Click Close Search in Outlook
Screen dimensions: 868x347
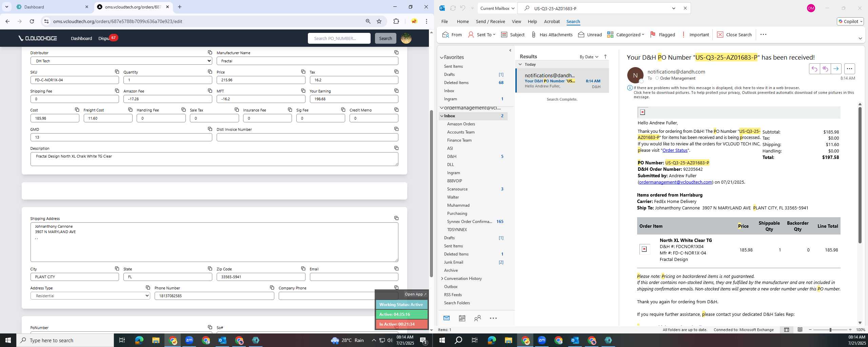734,35
